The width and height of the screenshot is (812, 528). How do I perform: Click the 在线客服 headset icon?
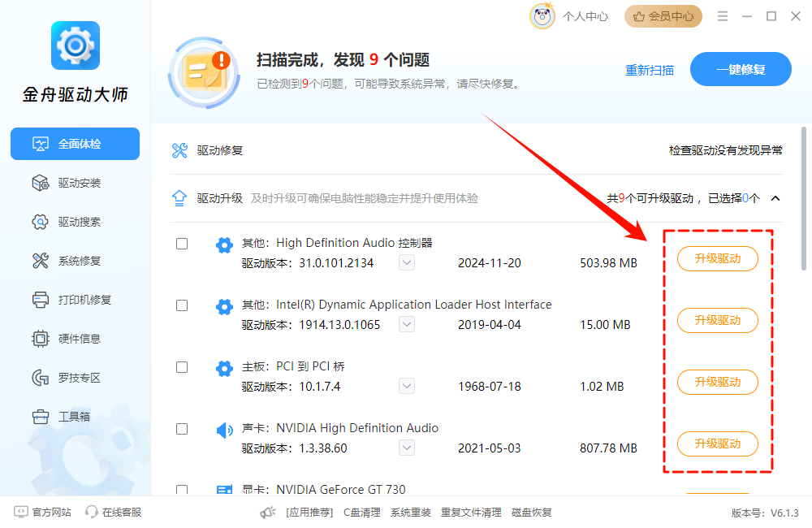92,512
